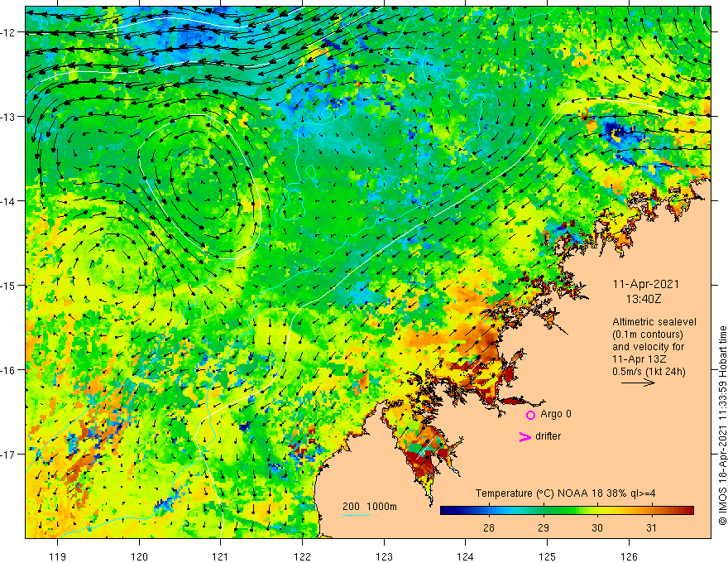Click colorbar tick label 30
This screenshot has height=563, width=728.
(597, 527)
